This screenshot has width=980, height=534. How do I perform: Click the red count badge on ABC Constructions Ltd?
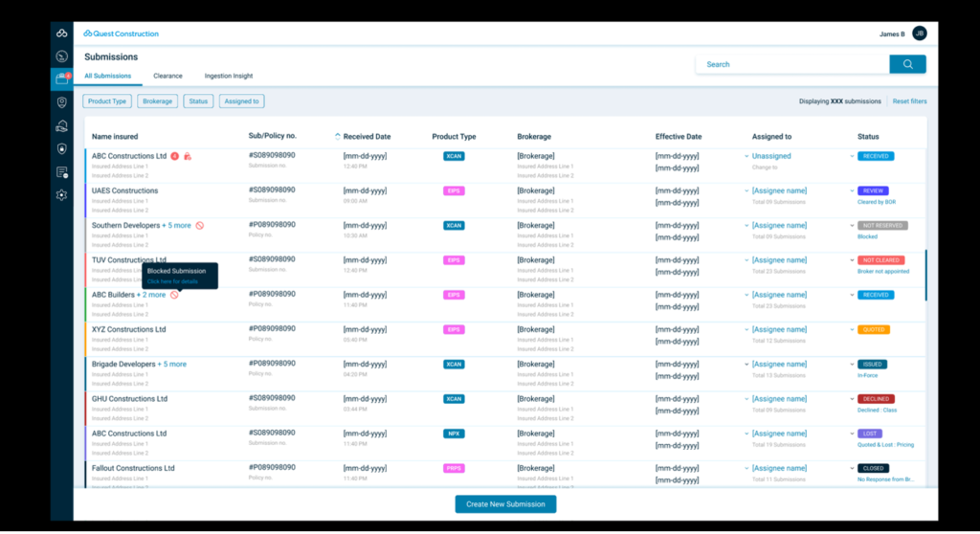point(175,156)
